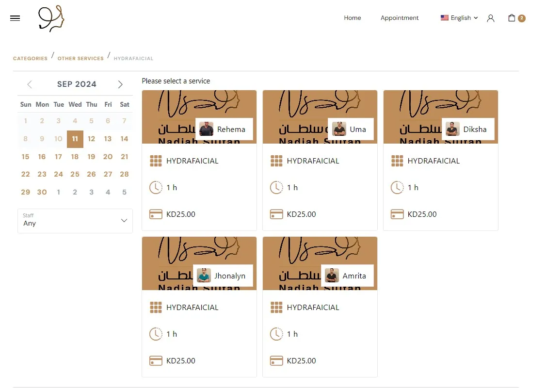Click the SEP 2024 month label
The width and height of the screenshot is (546, 392).
77,84
